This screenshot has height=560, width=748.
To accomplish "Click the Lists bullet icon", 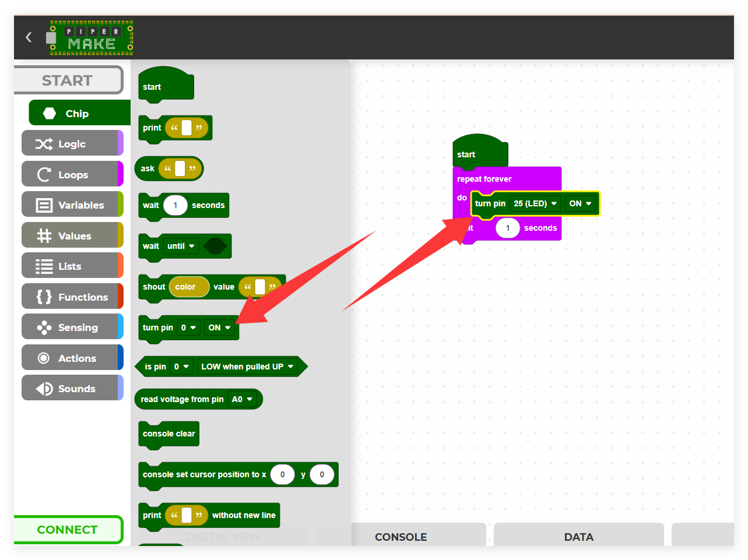I will coord(44,266).
